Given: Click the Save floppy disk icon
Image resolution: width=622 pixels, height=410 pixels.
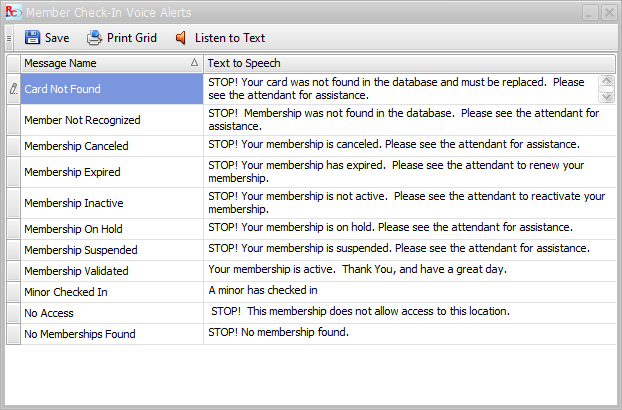Looking at the screenshot, I should tap(32, 38).
